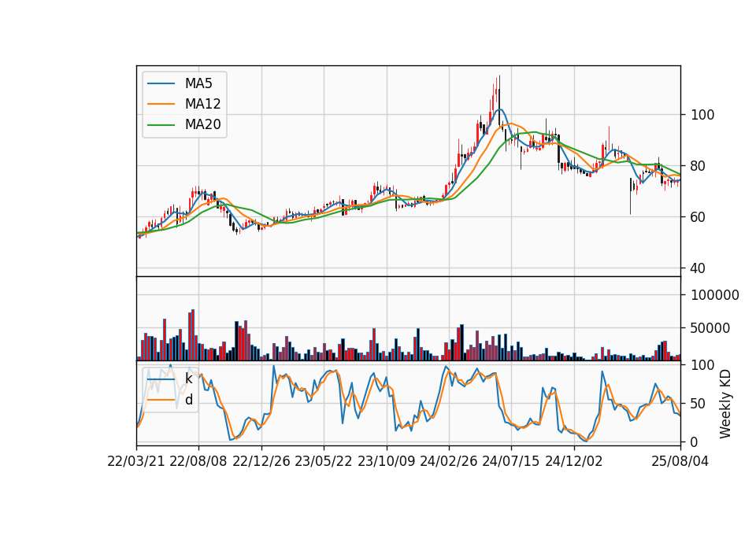Click the MA12 legend label
Image resolution: width=756 pixels, height=543 pixels.
click(202, 104)
